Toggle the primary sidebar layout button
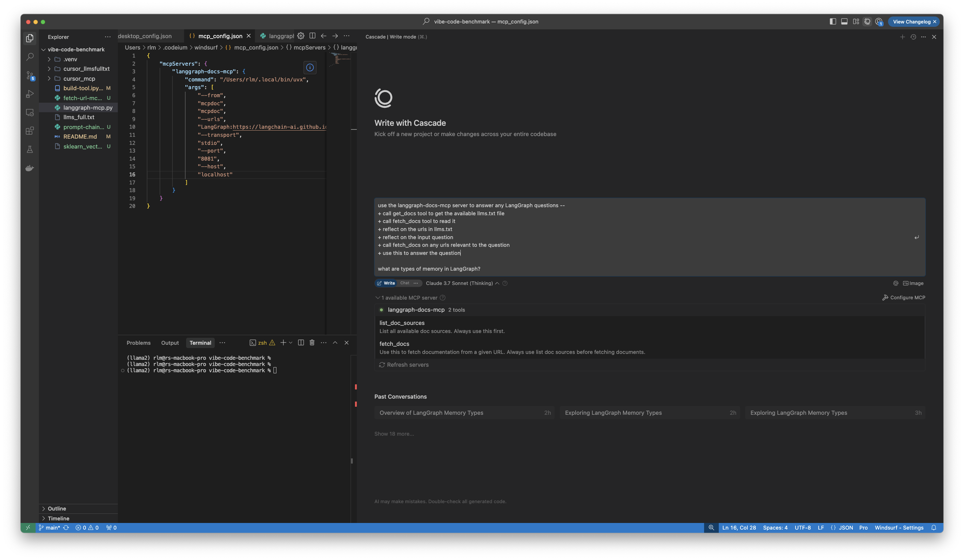This screenshot has height=560, width=964. [833, 22]
